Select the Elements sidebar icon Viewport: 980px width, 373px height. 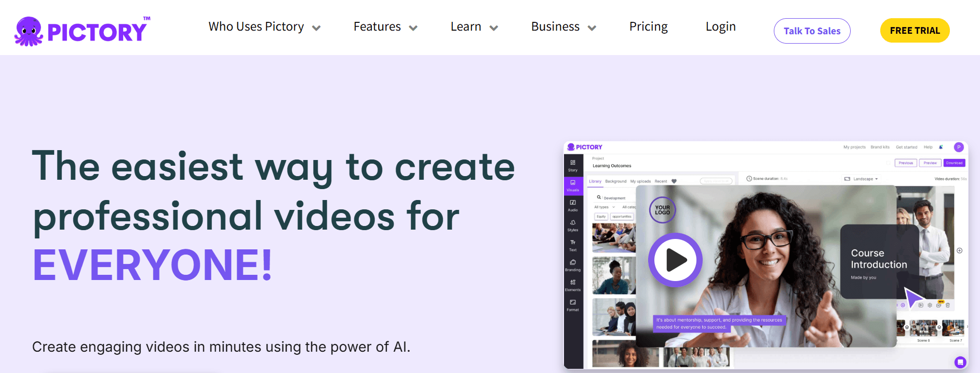coord(573,285)
